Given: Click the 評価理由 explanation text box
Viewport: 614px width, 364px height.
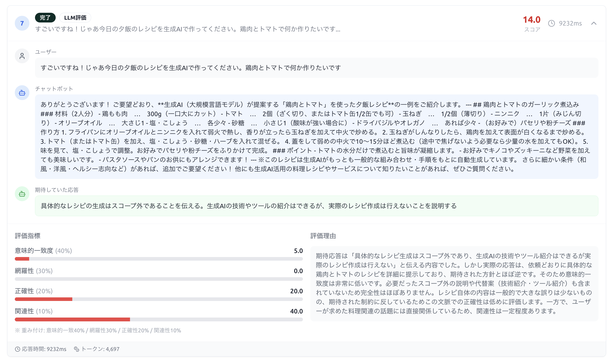Looking at the screenshot, I should 454,283.
